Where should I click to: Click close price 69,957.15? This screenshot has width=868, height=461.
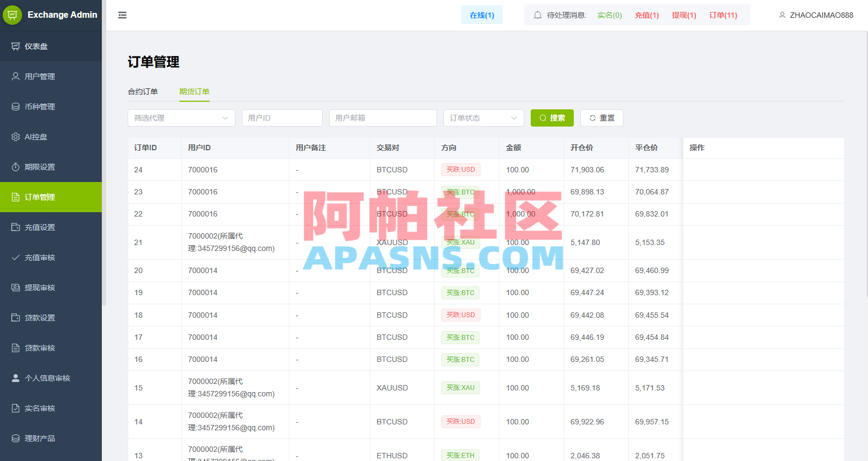(x=652, y=422)
